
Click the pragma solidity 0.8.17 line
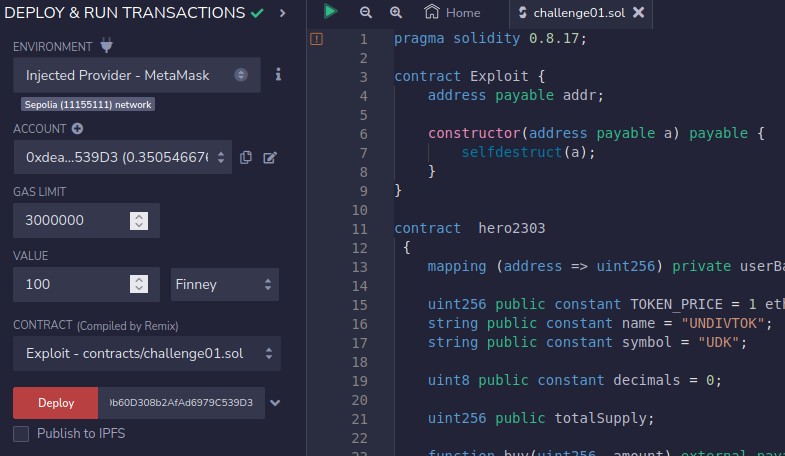(490, 38)
